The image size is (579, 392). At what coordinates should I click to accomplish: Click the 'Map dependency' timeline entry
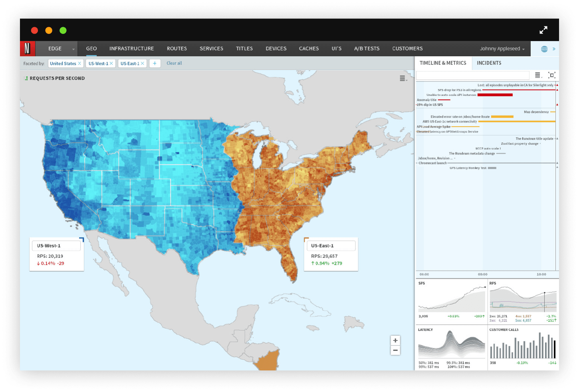tap(536, 112)
